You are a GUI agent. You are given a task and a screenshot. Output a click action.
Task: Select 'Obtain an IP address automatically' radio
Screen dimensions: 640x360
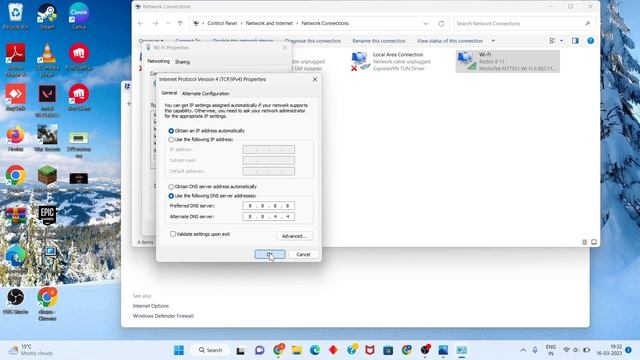pos(171,131)
